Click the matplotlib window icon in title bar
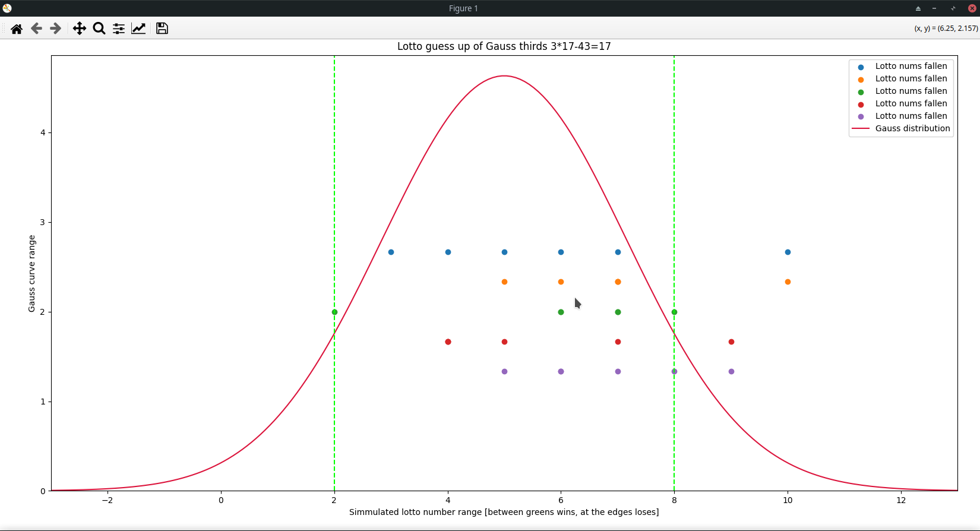980x531 pixels. [7, 8]
